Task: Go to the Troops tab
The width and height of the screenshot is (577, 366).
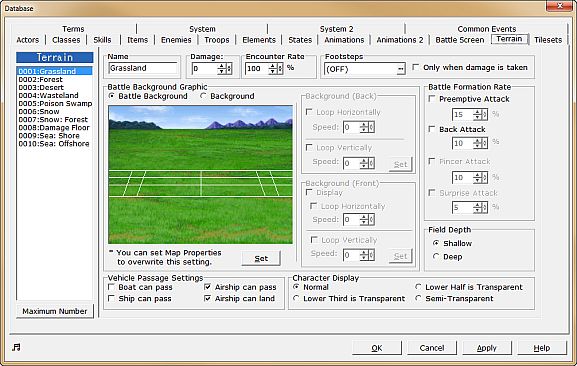Action: (217, 40)
